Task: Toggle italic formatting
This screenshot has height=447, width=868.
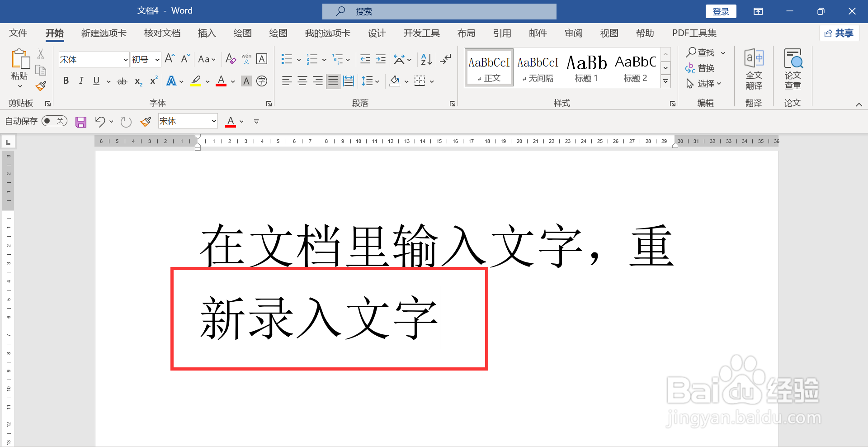Action: click(81, 81)
